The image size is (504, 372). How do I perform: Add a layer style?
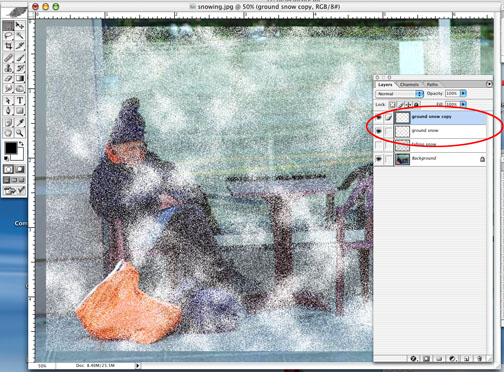414,359
